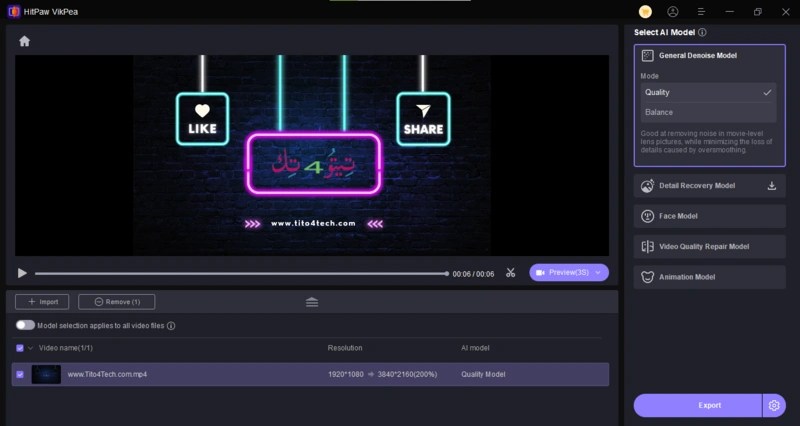
Task: Click the Face Model icon
Action: [x=647, y=216]
